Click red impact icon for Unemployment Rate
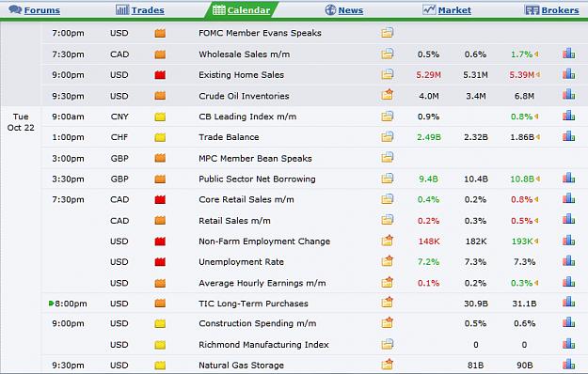 [160, 261]
